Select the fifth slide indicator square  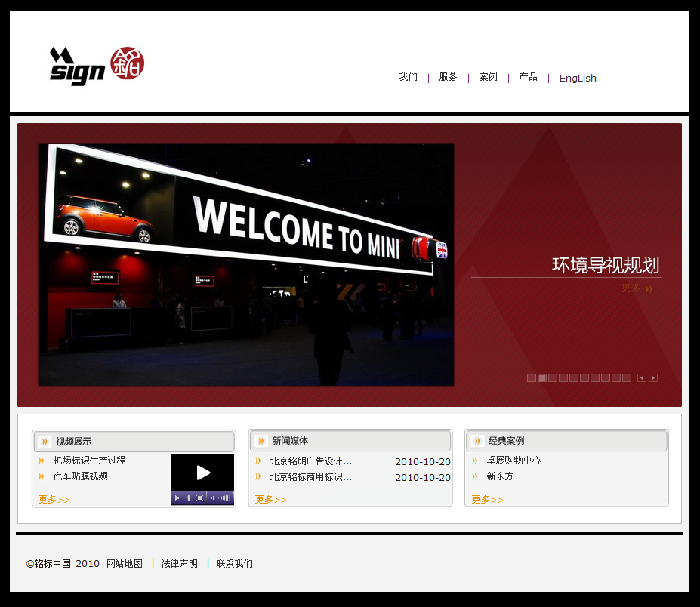coord(574,378)
